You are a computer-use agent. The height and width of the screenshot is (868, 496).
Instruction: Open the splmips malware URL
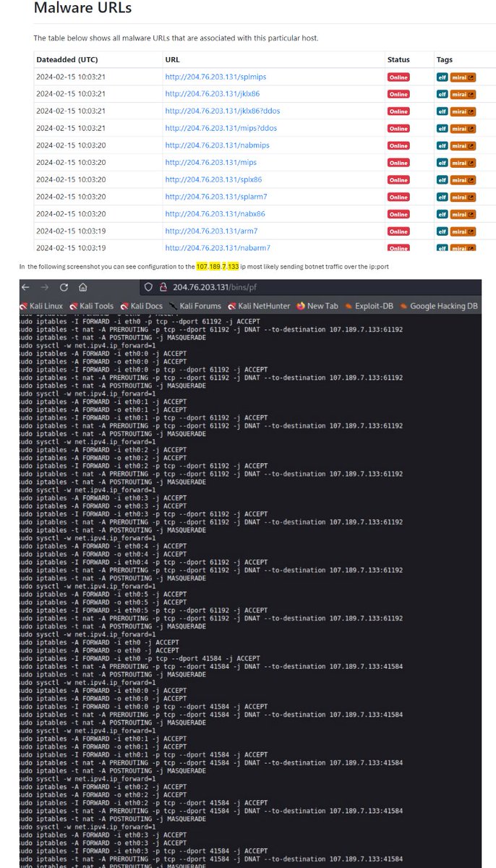pyautogui.click(x=217, y=77)
